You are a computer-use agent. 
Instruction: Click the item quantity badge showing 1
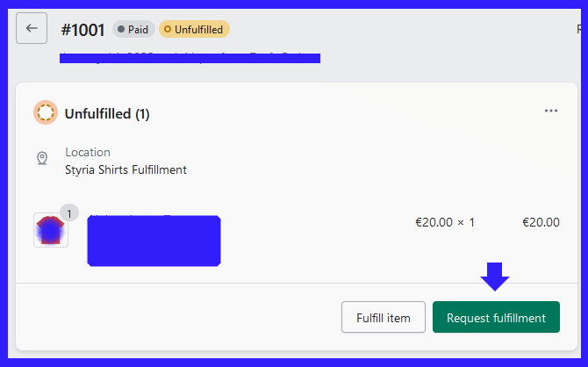[x=69, y=213]
